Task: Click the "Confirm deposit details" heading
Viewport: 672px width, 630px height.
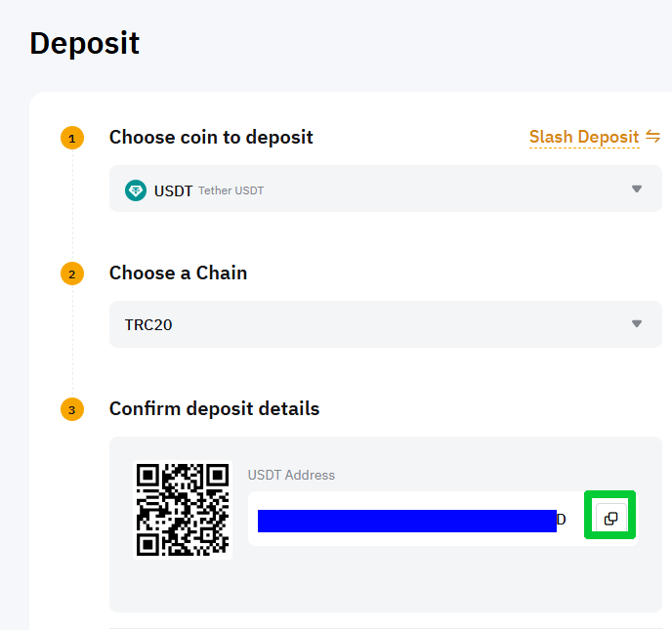Action: coord(214,409)
